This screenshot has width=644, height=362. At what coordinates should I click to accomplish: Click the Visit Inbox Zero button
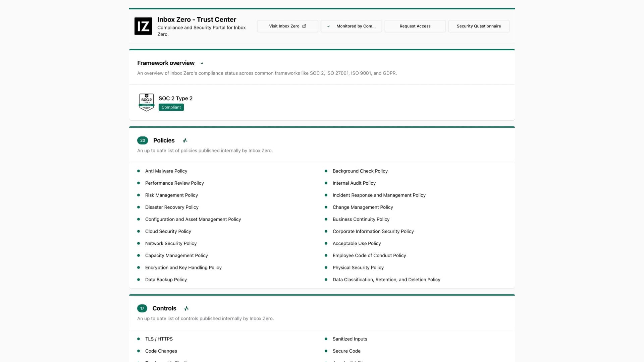[x=287, y=26]
